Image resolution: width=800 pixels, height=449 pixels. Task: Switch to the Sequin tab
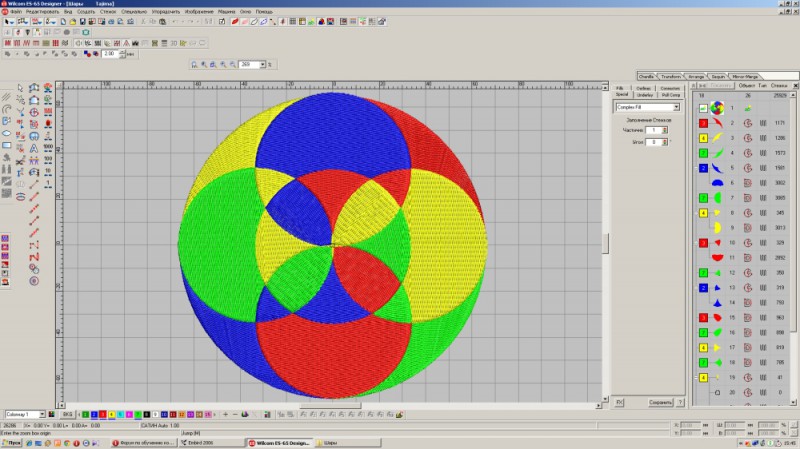(x=718, y=76)
